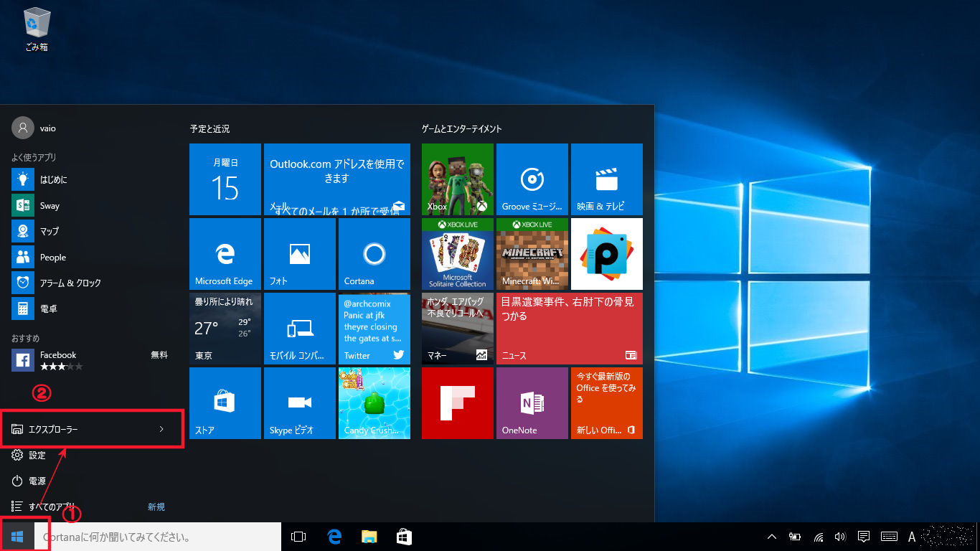980x551 pixels.
Task: Open the Store icon on taskbar
Action: [404, 537]
